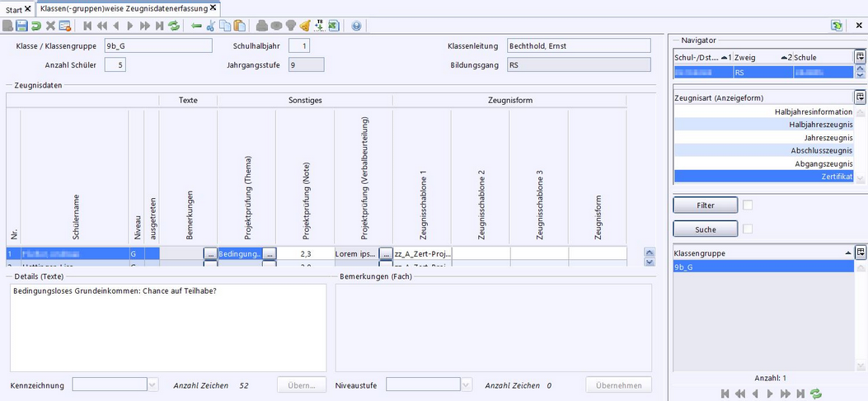Click the new record icon in toolbar
Image resolution: width=868 pixels, height=401 pixels.
7,26
